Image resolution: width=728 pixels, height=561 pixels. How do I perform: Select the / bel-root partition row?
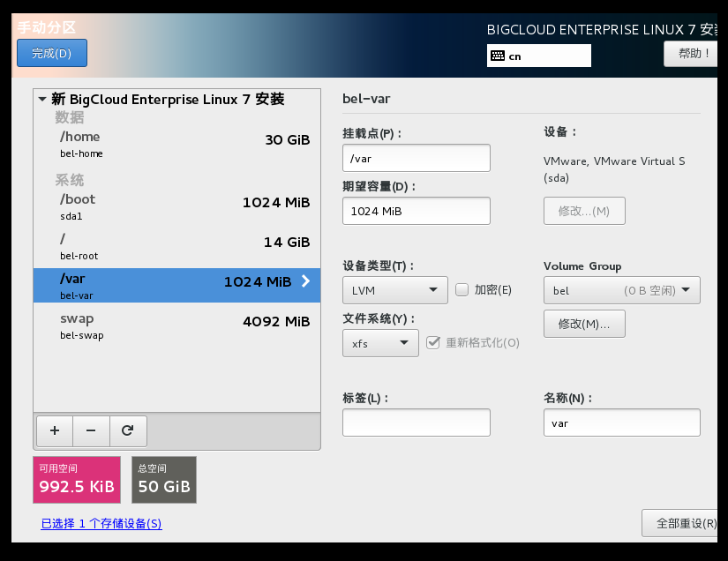(x=176, y=246)
